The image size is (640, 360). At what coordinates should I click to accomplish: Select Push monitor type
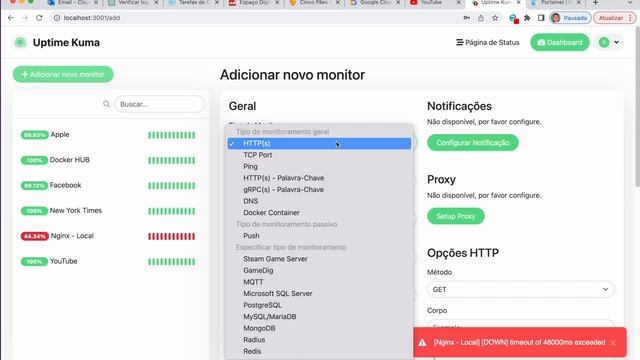click(319, 236)
